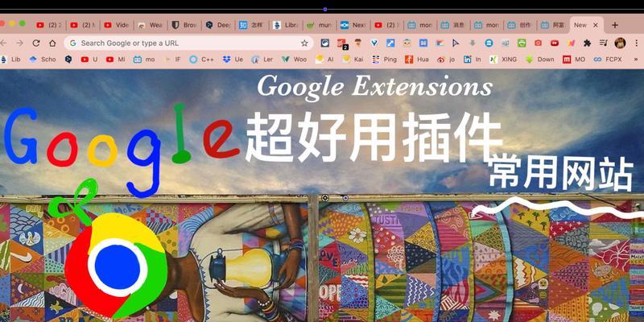Image resolution: width=644 pixels, height=322 pixels.
Task: Open the 'Woo' bookmark
Action: click(x=294, y=60)
